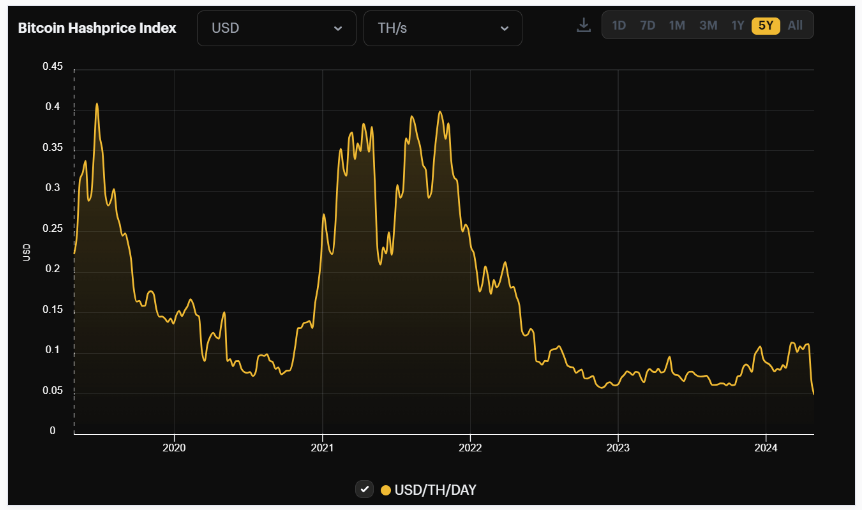Select the 7D time range
This screenshot has height=510, width=862.
click(x=648, y=25)
